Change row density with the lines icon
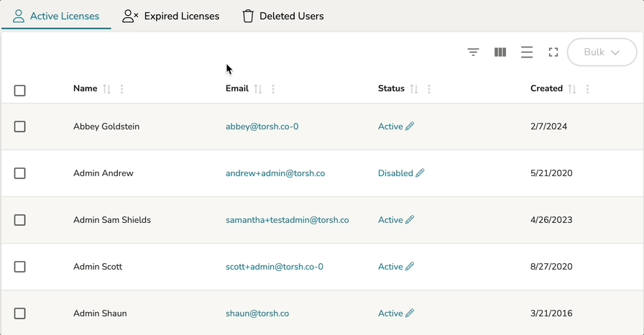 [x=527, y=52]
